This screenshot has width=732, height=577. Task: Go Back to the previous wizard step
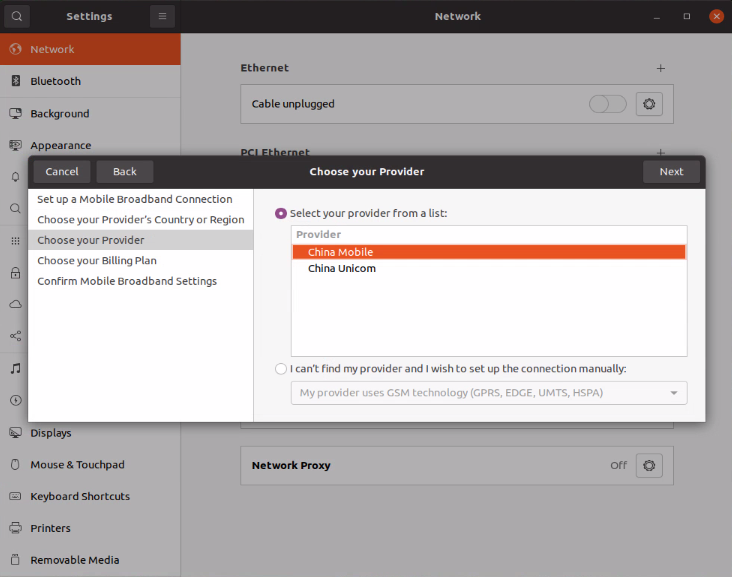pos(125,171)
